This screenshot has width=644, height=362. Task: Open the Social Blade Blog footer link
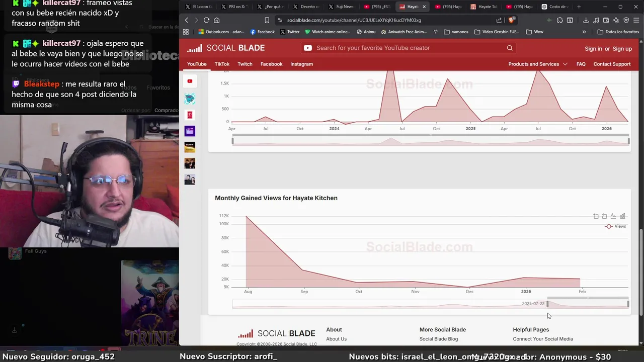click(439, 339)
